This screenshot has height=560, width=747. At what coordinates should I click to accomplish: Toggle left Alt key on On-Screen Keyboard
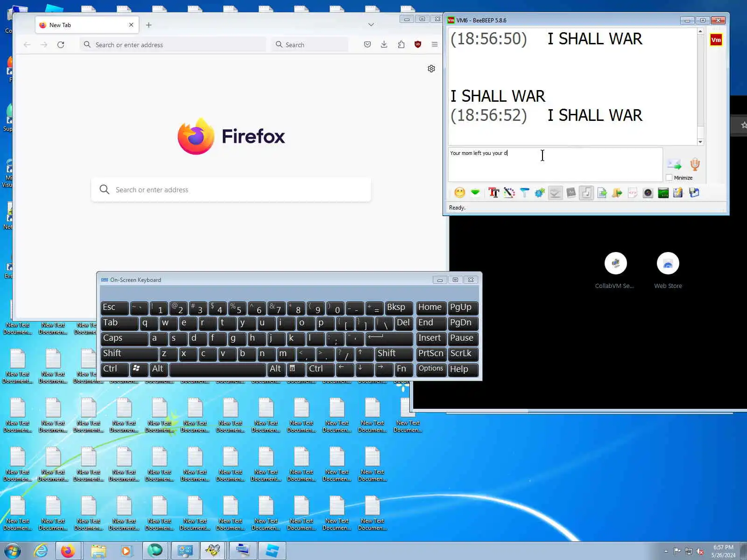158,369
